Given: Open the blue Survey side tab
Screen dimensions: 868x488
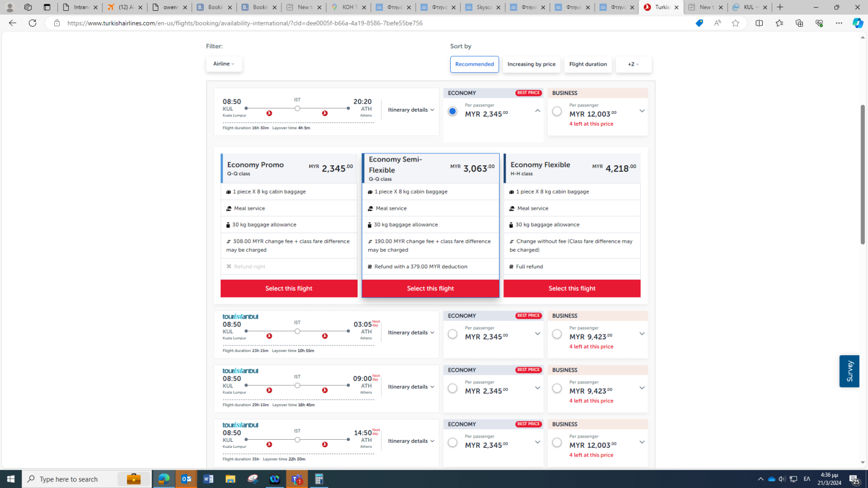Looking at the screenshot, I should tap(849, 371).
